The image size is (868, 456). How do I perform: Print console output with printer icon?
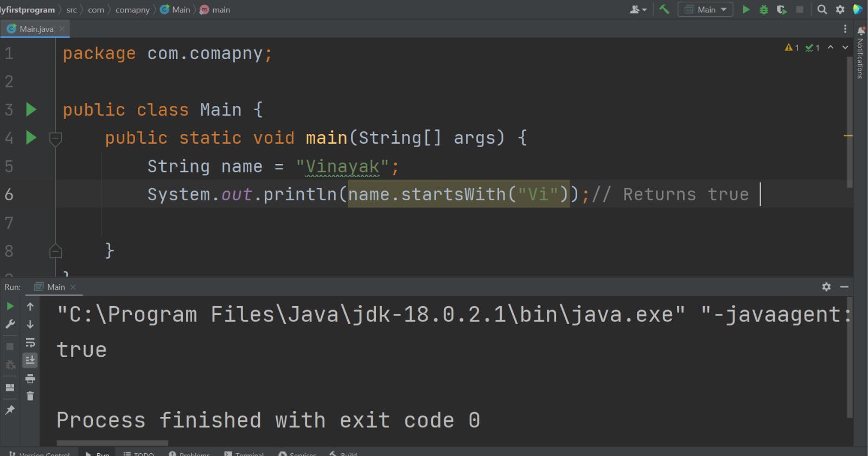30,378
